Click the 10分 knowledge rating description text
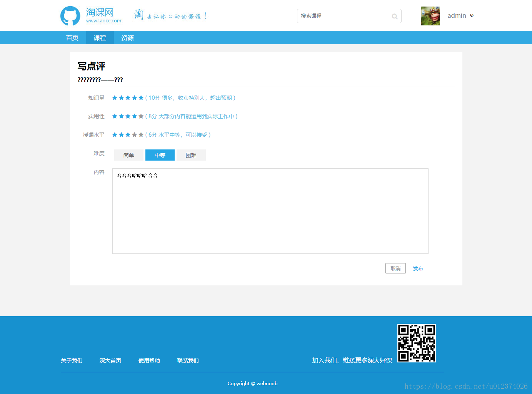This screenshot has height=394, width=532. [x=190, y=98]
